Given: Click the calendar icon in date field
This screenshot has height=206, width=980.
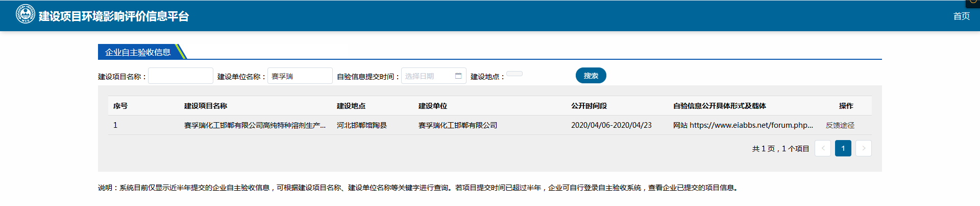Looking at the screenshot, I should [458, 76].
